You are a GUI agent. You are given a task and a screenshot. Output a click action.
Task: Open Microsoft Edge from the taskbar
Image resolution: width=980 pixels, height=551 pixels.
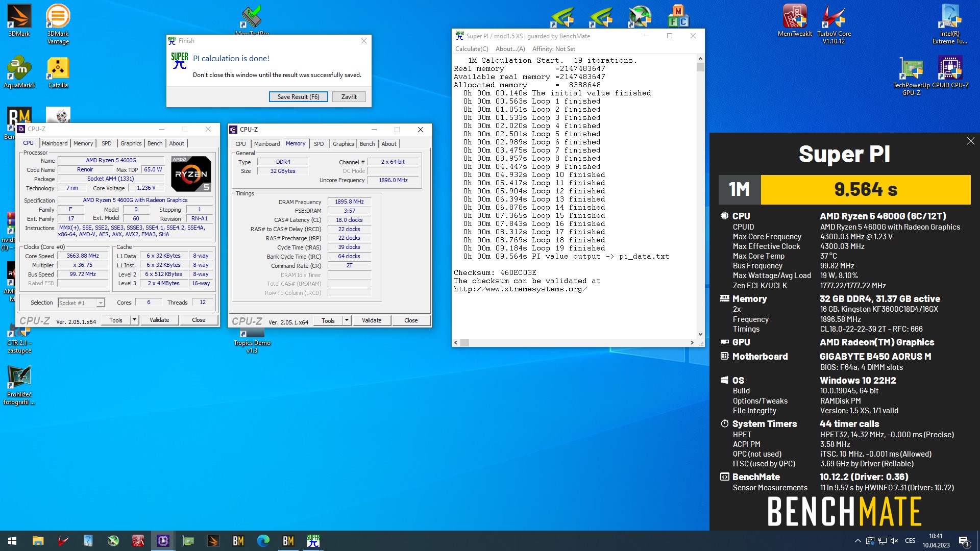pos(263,541)
